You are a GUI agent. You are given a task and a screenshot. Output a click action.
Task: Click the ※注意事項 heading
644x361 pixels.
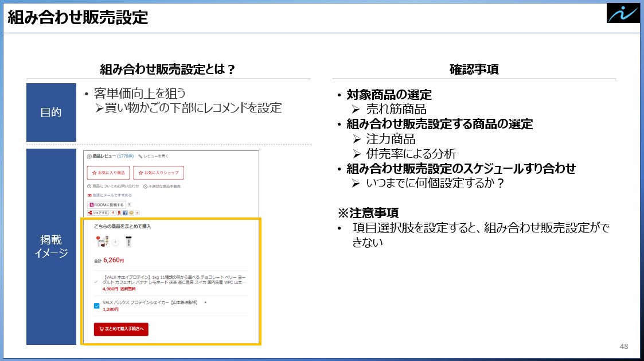pos(368,213)
